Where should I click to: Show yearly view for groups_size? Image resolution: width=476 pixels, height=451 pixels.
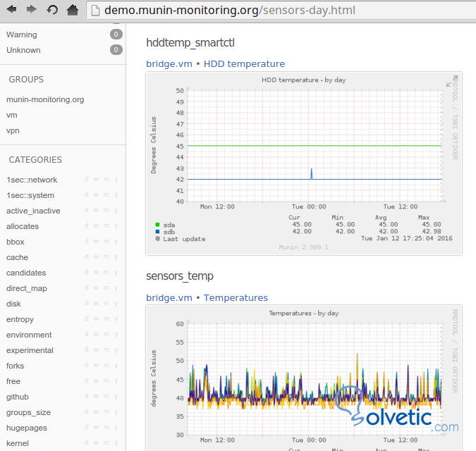tap(116, 412)
